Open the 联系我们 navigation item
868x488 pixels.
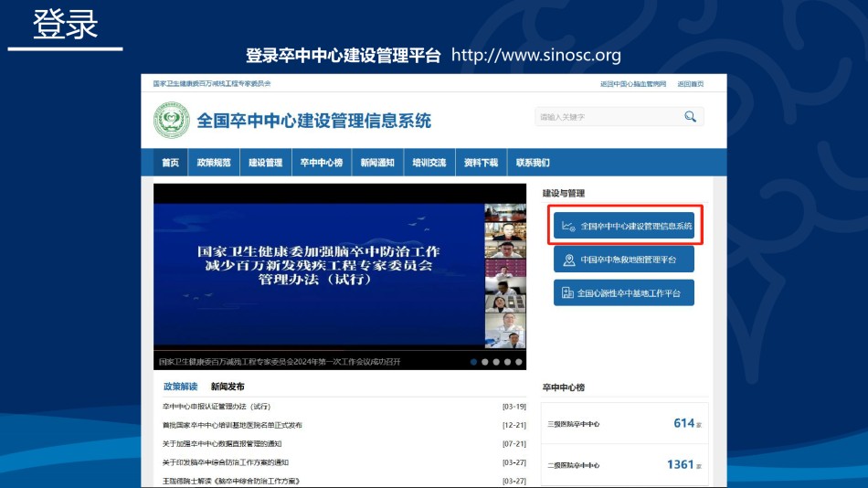point(533,163)
